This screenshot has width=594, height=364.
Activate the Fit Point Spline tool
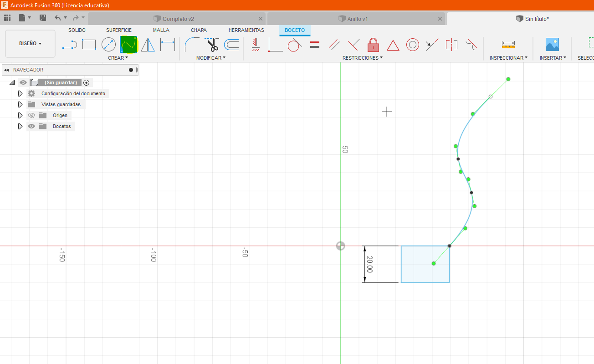coord(128,45)
